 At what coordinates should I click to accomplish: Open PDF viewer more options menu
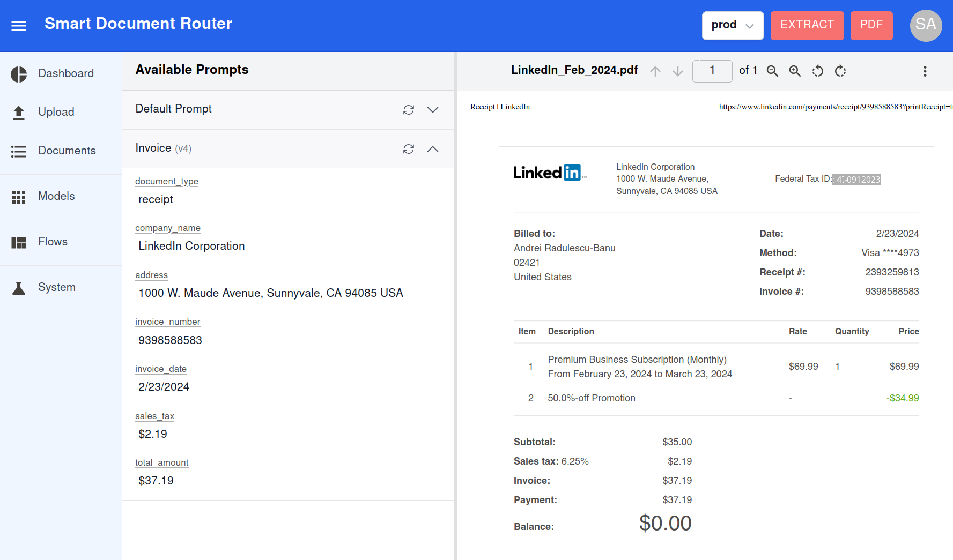click(925, 71)
